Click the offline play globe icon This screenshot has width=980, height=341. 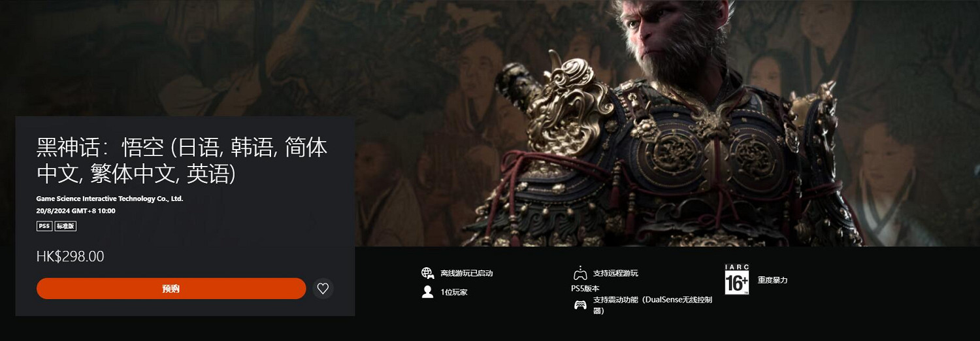coord(428,273)
